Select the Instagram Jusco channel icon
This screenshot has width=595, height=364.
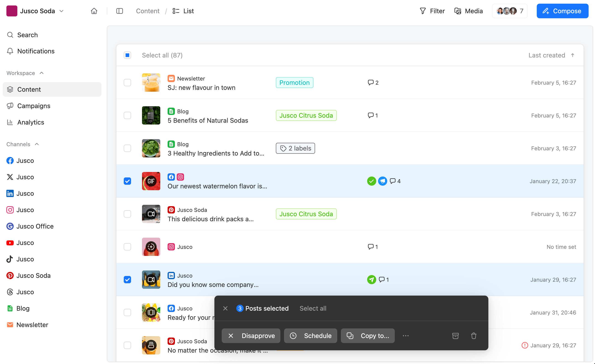pyautogui.click(x=10, y=210)
